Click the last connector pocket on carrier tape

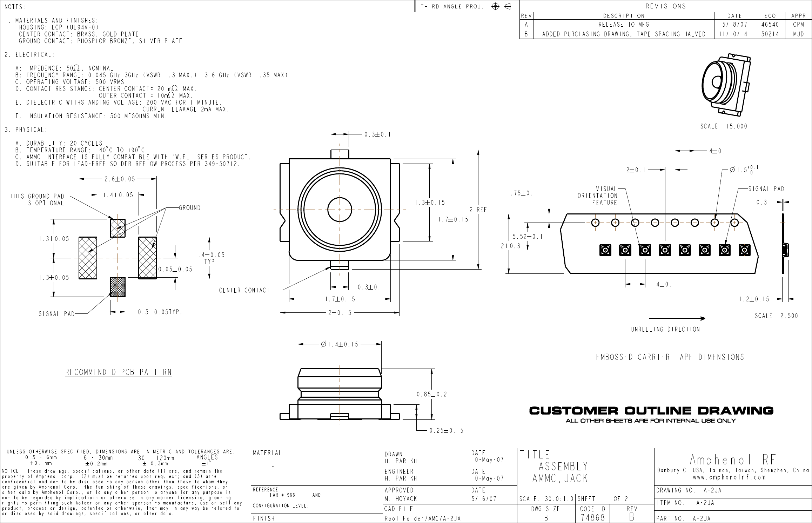coord(744,250)
